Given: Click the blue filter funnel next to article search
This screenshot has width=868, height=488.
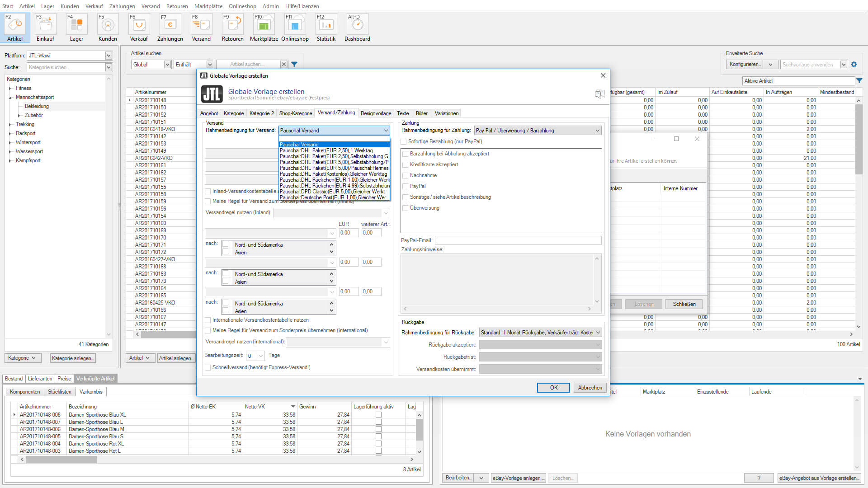Looking at the screenshot, I should click(x=294, y=65).
